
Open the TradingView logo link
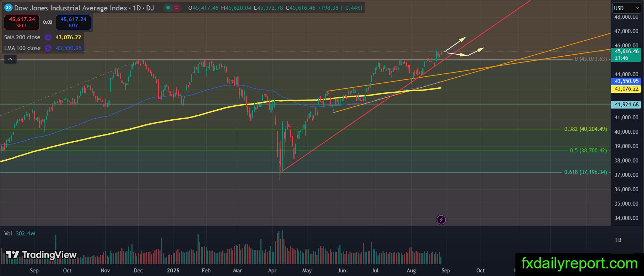(41, 255)
